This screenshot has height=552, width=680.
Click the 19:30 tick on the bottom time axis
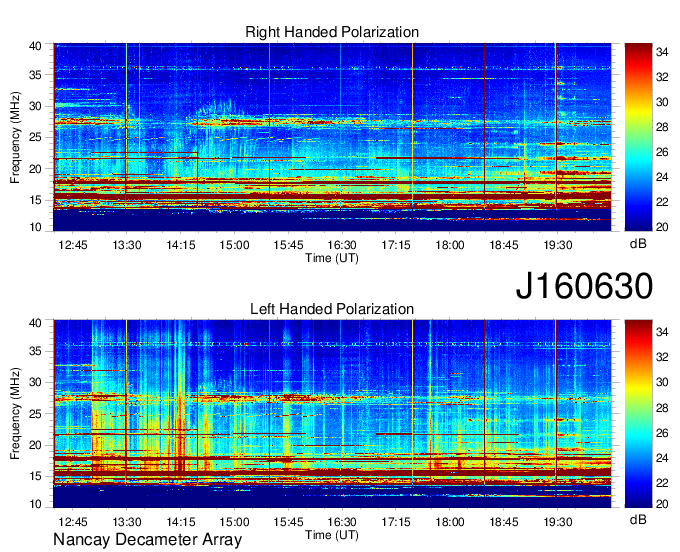point(558,522)
